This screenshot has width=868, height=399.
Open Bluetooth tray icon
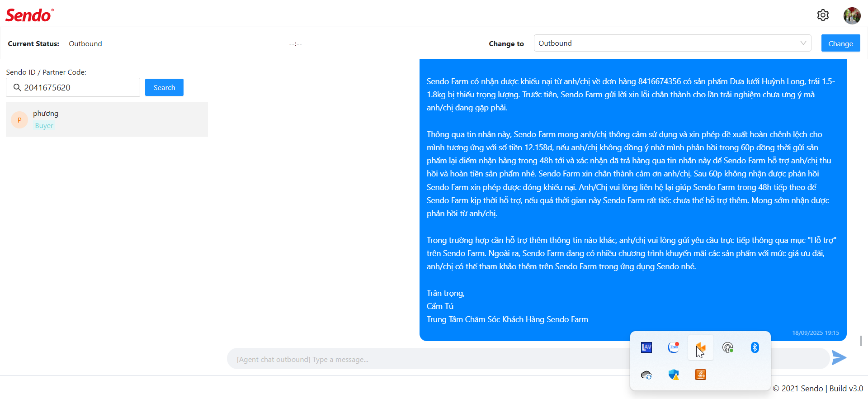[x=755, y=347]
